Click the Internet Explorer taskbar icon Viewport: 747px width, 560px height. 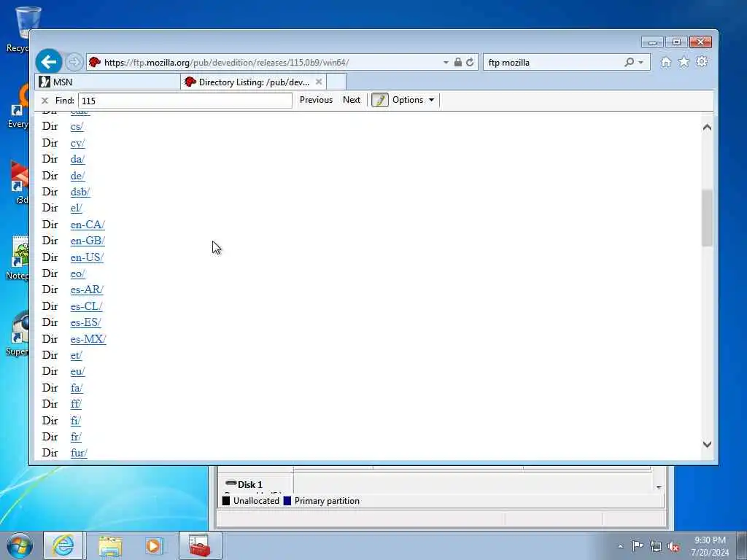63,545
